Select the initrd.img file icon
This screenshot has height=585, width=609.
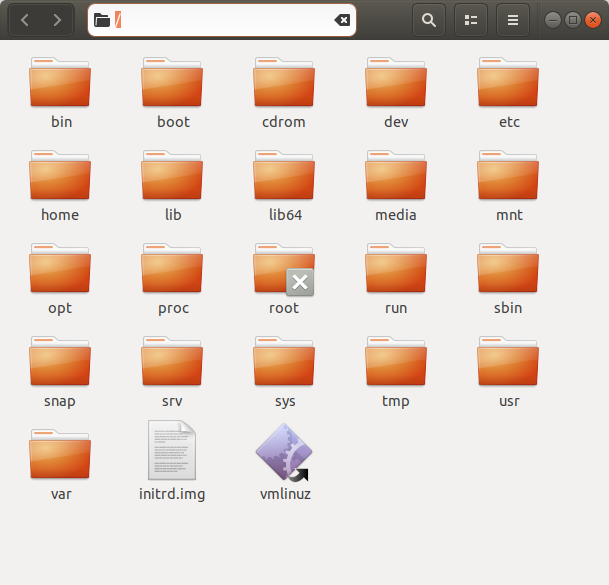point(172,450)
